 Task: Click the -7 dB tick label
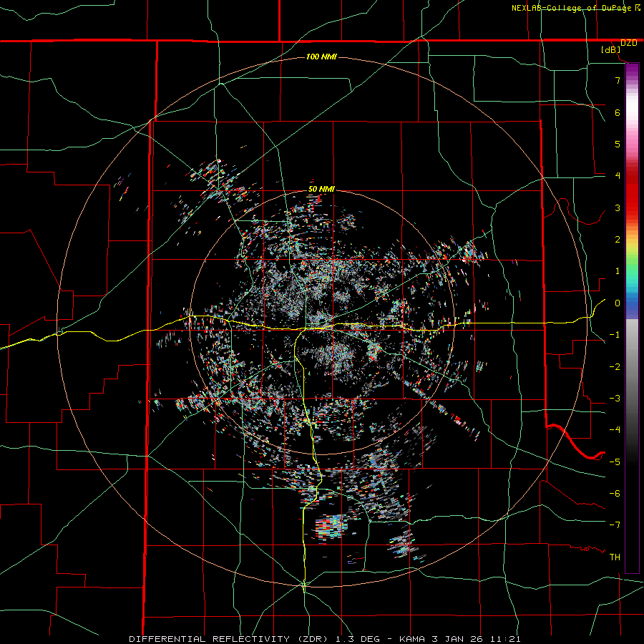click(615, 525)
